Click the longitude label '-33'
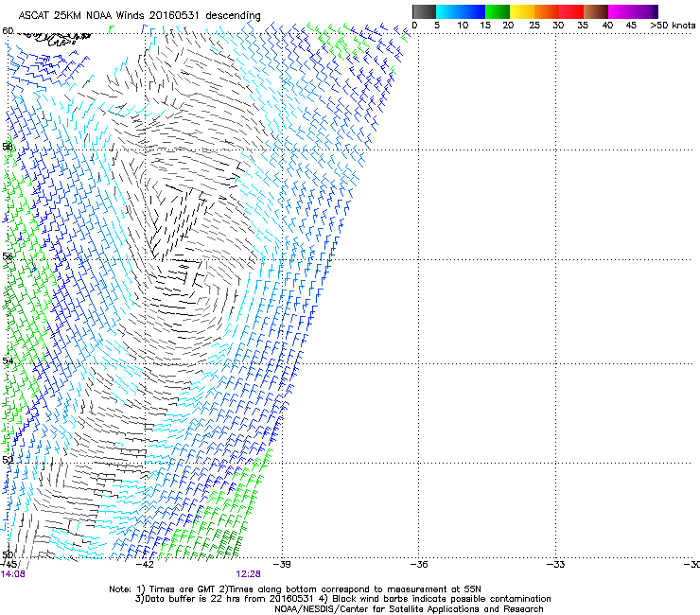Image resolution: width=700 pixels, height=615 pixels. (556, 564)
